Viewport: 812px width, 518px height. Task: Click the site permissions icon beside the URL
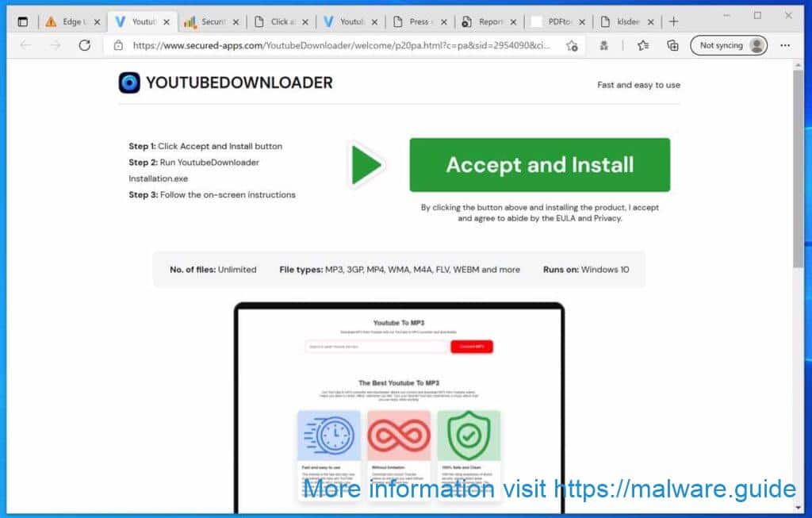click(572, 45)
